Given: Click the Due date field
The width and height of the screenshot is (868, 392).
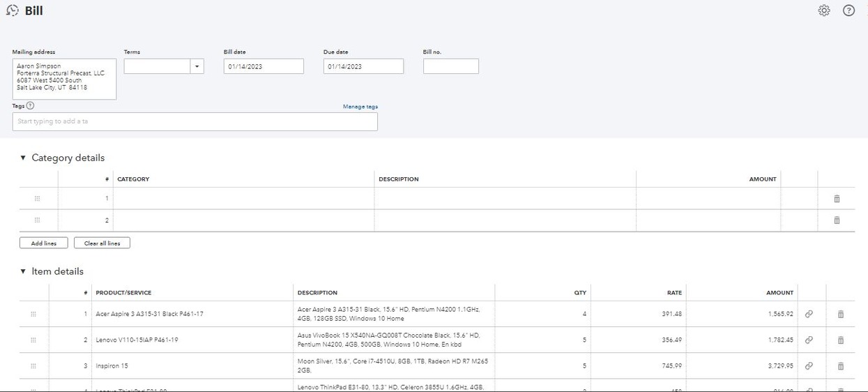Looking at the screenshot, I should coord(363,66).
